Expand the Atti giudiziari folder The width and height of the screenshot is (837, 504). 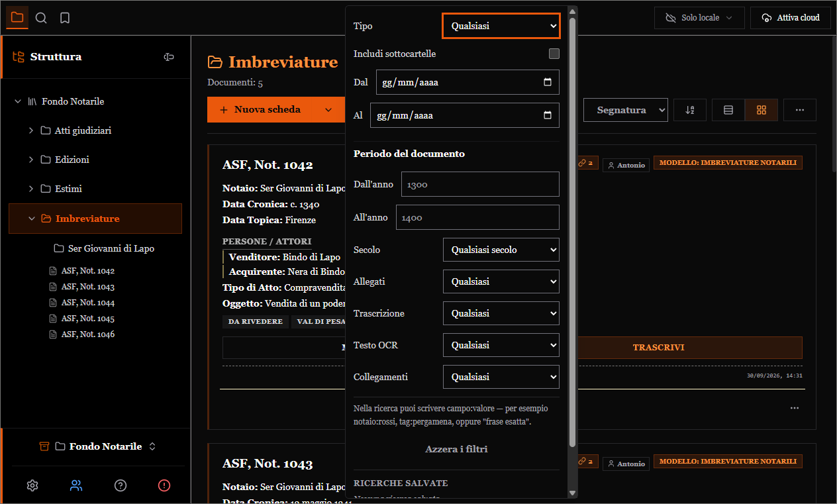[x=31, y=130]
